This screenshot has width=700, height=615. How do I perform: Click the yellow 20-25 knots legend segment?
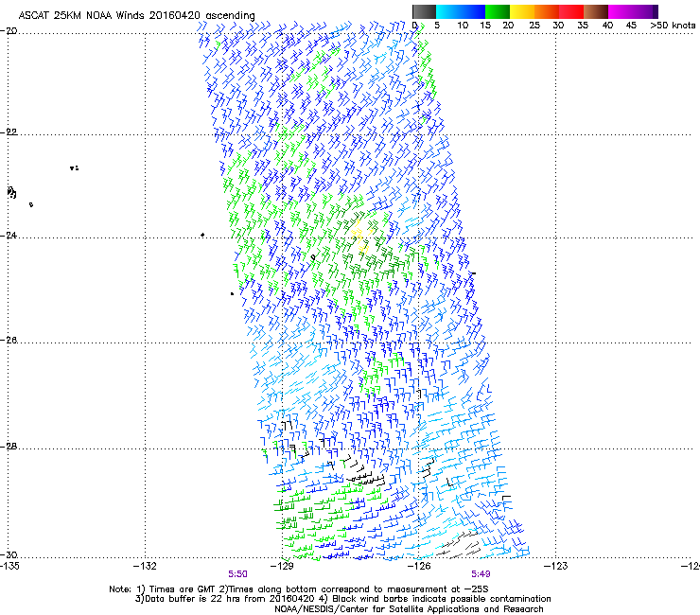pos(522,11)
